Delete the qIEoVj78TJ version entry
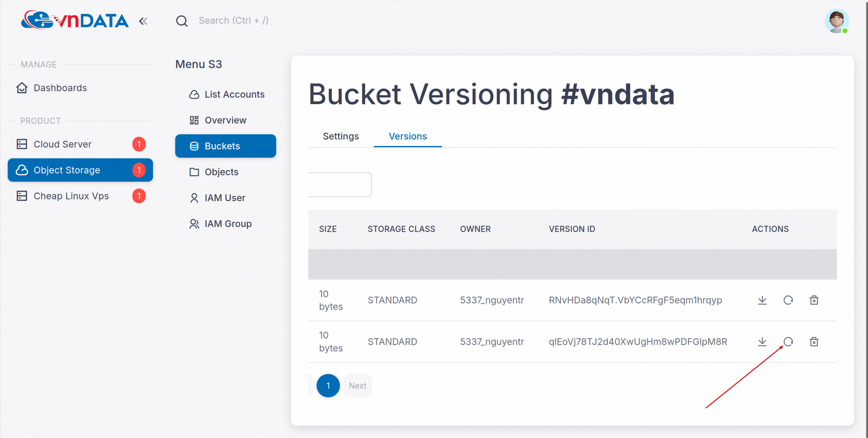The height and width of the screenshot is (438, 868). click(x=814, y=341)
